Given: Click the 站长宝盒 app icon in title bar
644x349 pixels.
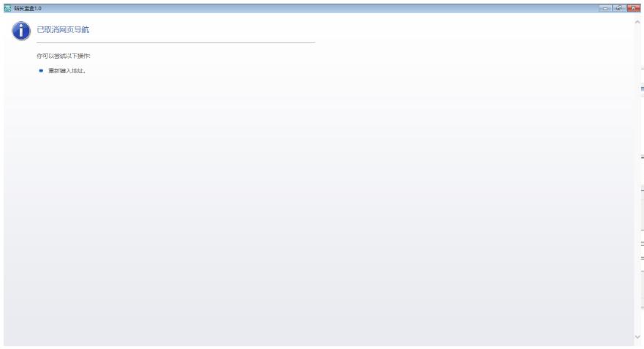Looking at the screenshot, I should coord(7,8).
